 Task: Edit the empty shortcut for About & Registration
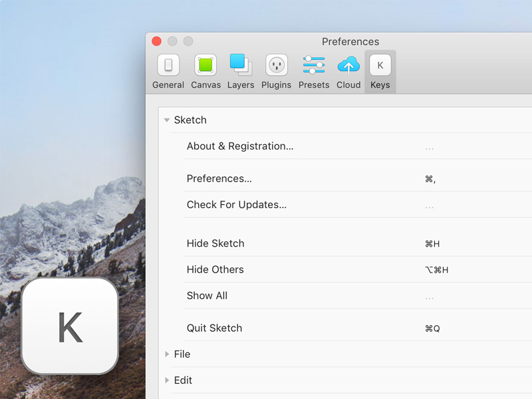(x=429, y=148)
